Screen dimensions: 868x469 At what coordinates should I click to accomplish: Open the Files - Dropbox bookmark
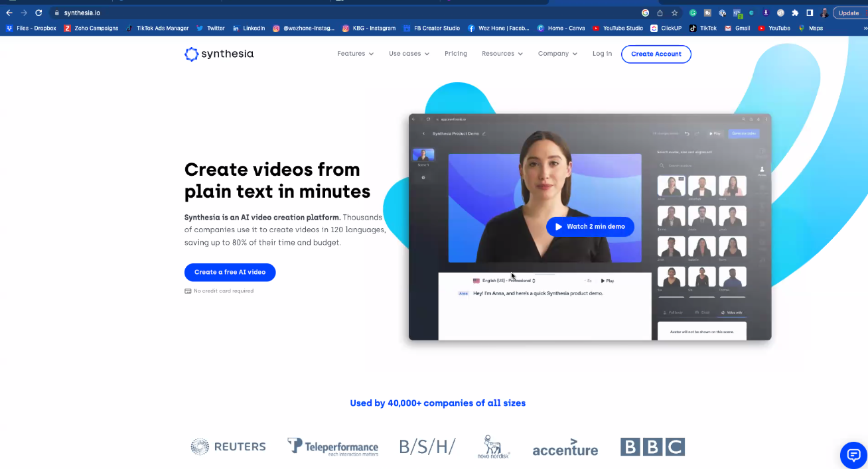pyautogui.click(x=31, y=29)
